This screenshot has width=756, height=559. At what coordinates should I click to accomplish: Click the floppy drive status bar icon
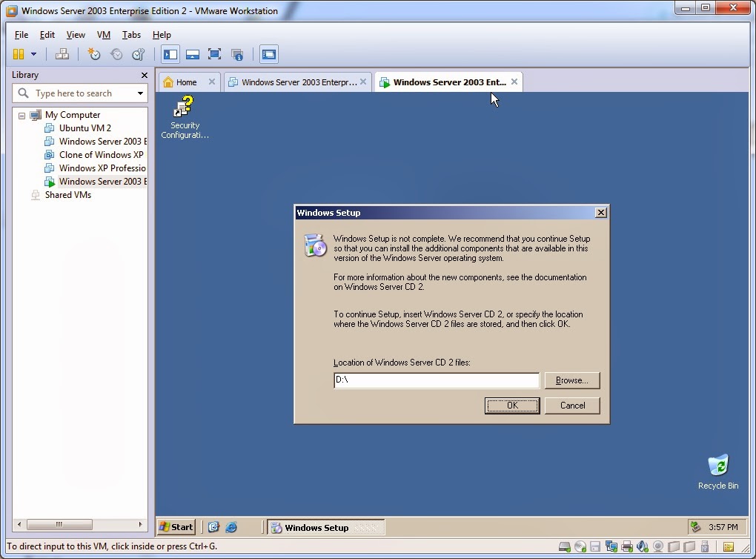coord(595,546)
